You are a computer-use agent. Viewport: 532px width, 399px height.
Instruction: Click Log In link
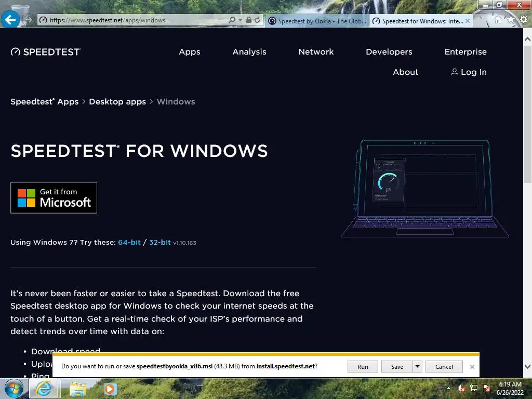pos(469,72)
